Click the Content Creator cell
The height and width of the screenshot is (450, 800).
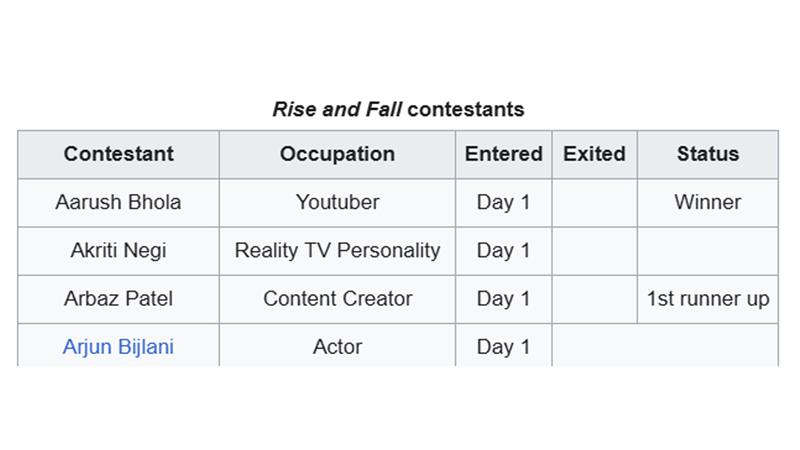337,298
